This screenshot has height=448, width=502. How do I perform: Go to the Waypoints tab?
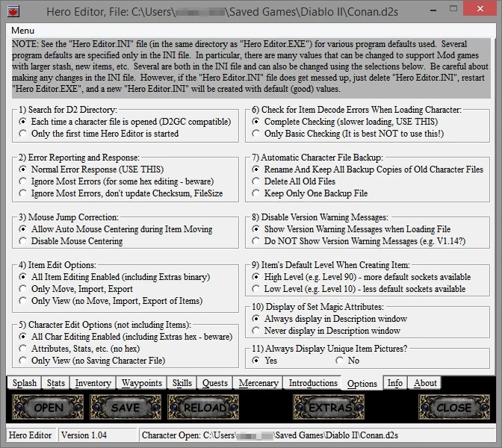tap(142, 383)
